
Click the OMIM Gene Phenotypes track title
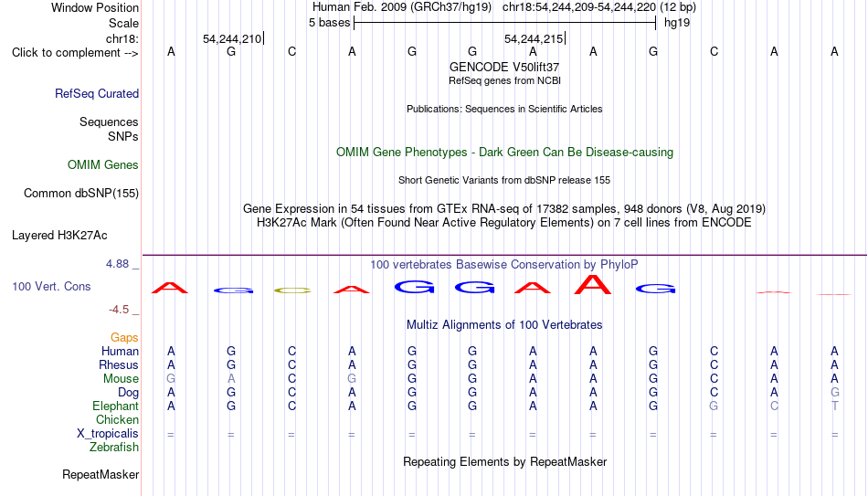tap(504, 153)
